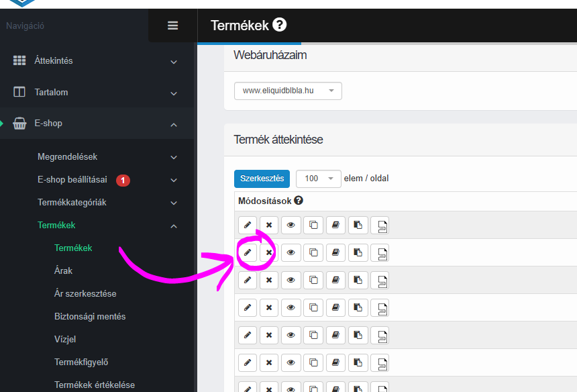Image resolution: width=577 pixels, height=392 pixels.
Task: Click book icon in fourth product row
Action: point(335,307)
